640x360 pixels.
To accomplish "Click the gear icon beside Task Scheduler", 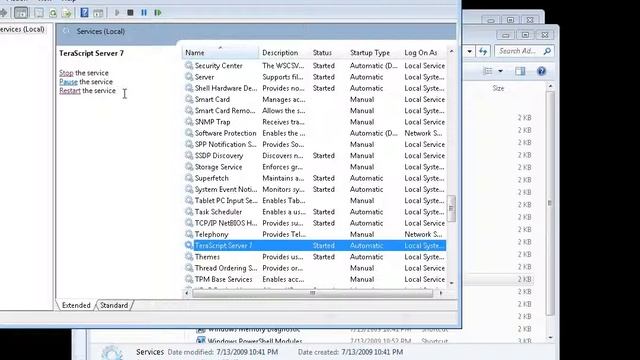I will coord(189,212).
